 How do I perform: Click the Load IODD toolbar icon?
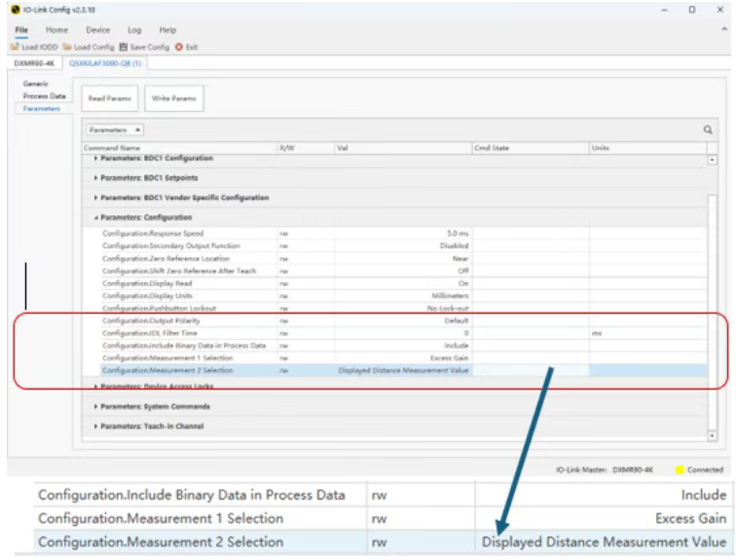point(16,47)
